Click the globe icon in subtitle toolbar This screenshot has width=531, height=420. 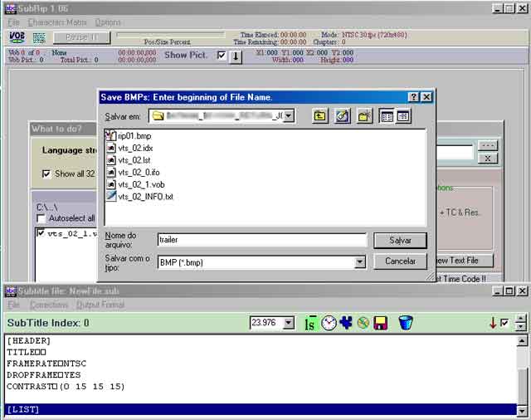pyautogui.click(x=363, y=323)
